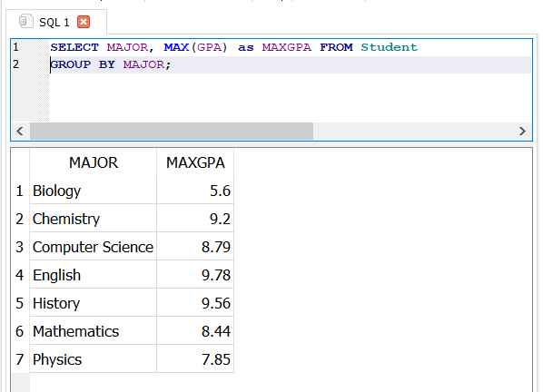Click the horizontal scrollbar thumb in editor
Screen dimensions: 543x392
point(172,132)
